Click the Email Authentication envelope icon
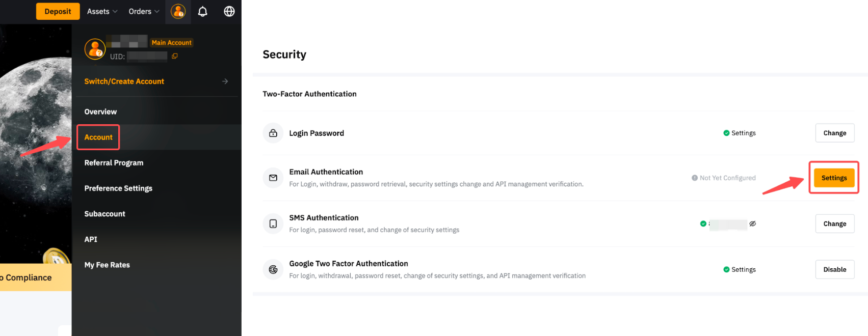Viewport: 868px width, 336px height. [x=273, y=178]
